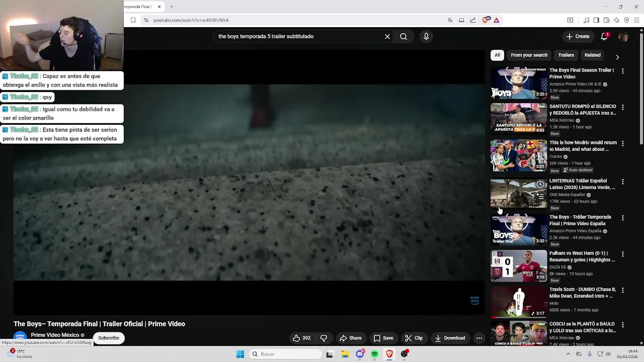Viewport: 644px width, 362px height.
Task: Open File Explorer from the taskbar
Action: click(x=345, y=354)
